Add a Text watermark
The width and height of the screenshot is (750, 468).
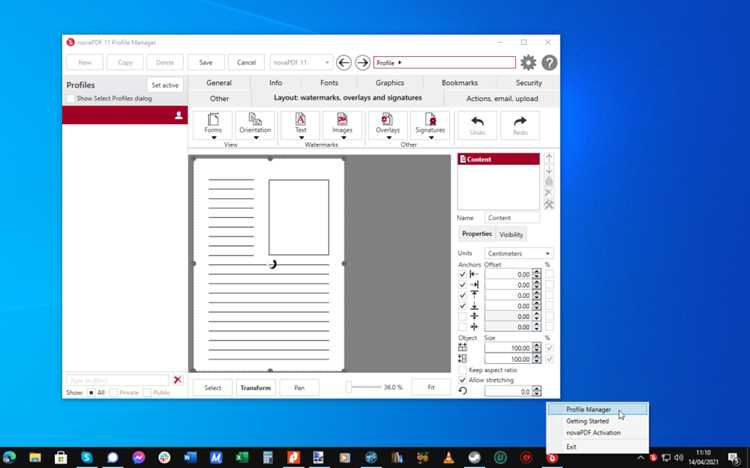(300, 126)
